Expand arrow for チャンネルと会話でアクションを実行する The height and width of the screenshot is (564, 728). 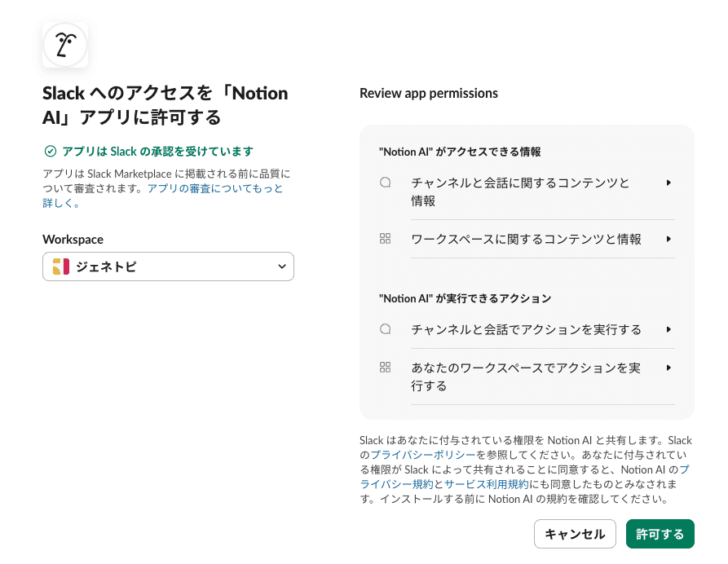[668, 329]
